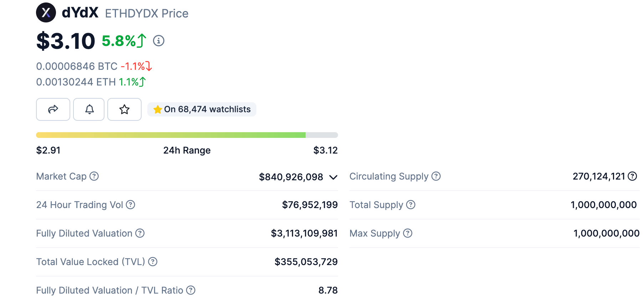Click the 0.00130244 ETH price
Image resolution: width=644 pixels, height=300 pixels.
point(76,82)
